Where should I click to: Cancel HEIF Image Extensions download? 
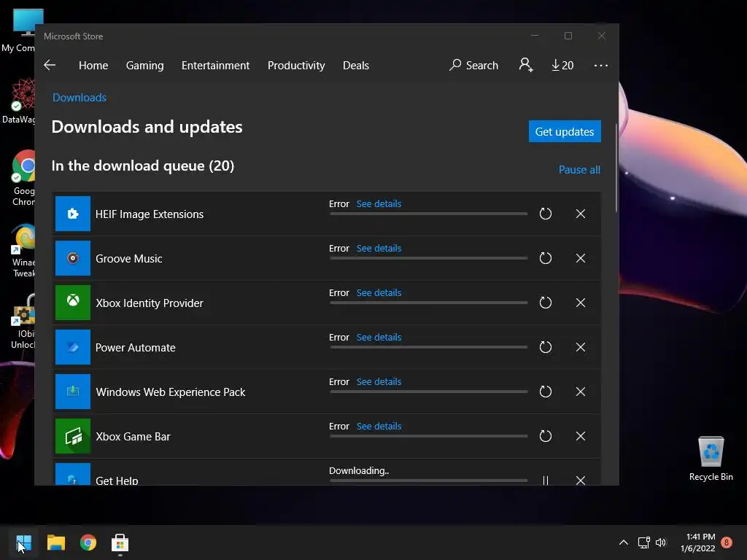click(580, 214)
